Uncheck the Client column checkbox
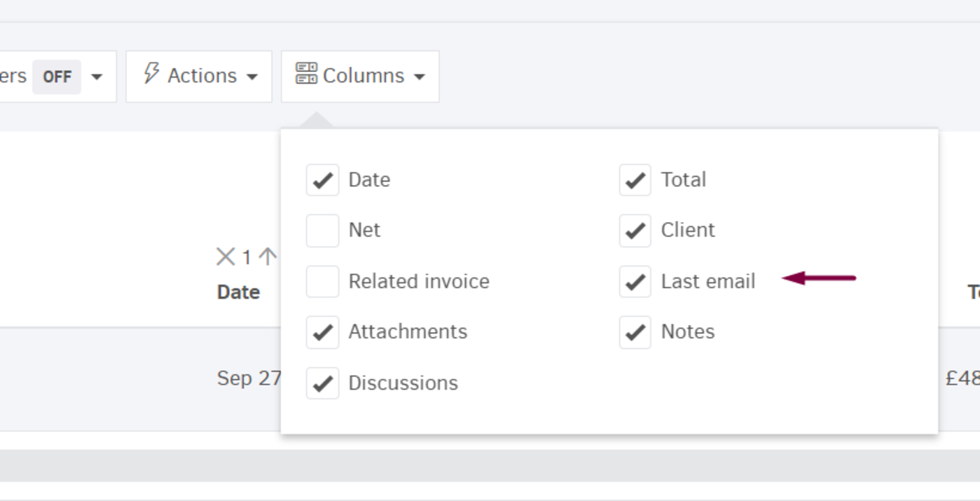This screenshot has width=980, height=501. click(635, 231)
